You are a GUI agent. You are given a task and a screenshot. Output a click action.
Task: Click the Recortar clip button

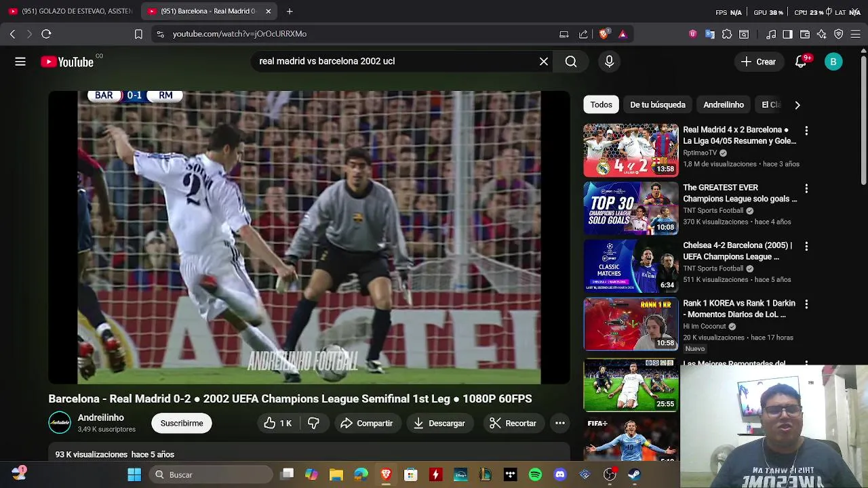pos(513,423)
